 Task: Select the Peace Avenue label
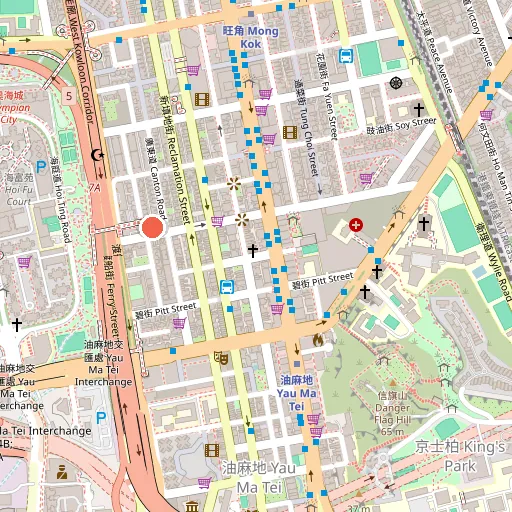click(434, 52)
